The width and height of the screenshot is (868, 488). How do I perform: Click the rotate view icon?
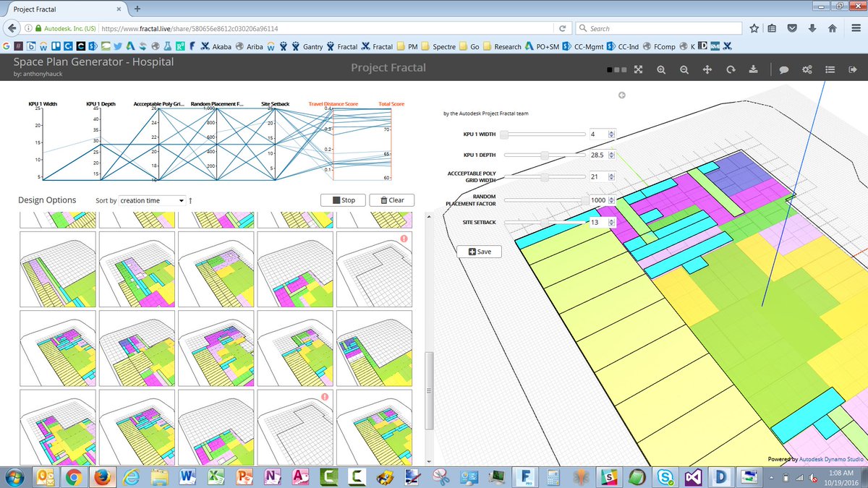coord(731,69)
